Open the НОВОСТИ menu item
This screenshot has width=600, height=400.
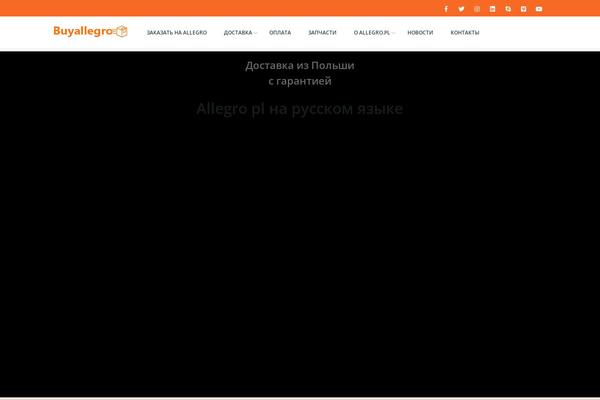point(420,33)
